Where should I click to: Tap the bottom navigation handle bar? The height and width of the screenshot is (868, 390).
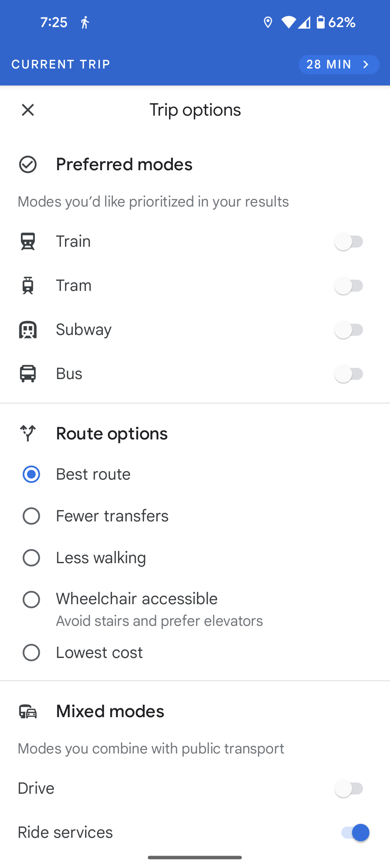tap(195, 858)
